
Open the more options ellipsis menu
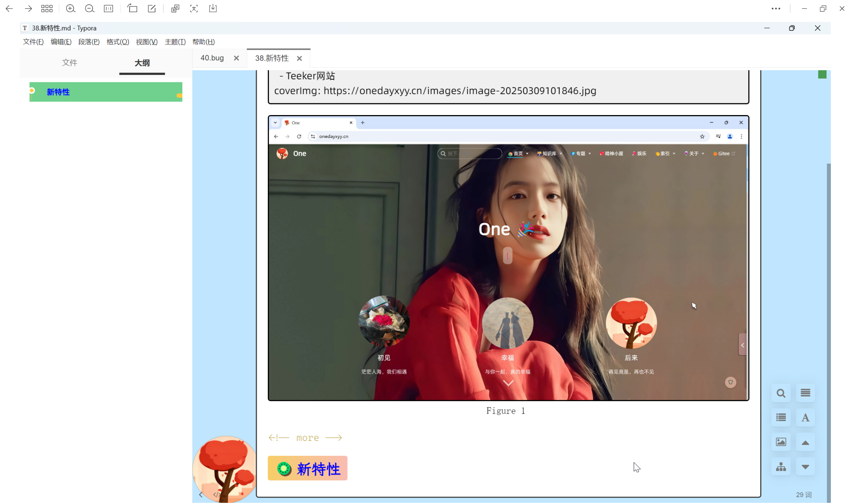click(776, 8)
